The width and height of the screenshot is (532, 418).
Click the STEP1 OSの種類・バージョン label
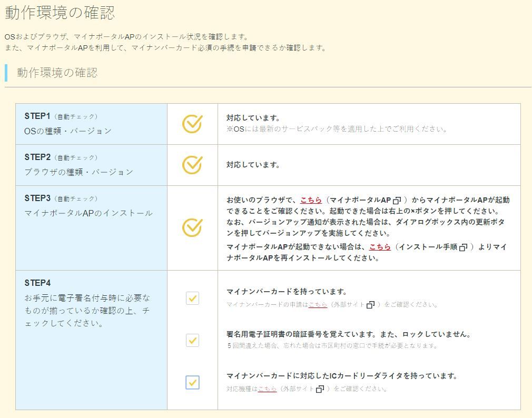click(x=68, y=131)
